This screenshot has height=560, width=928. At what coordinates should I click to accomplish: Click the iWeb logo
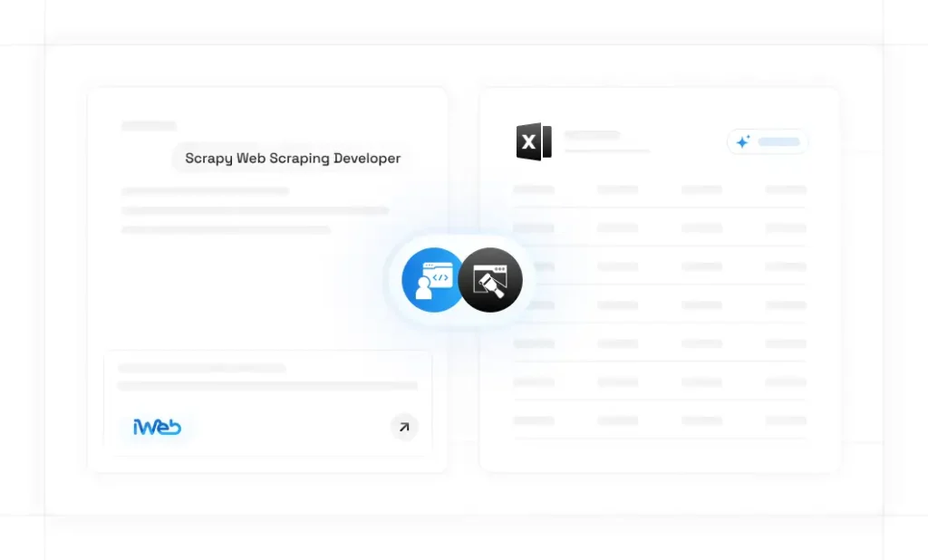point(157,427)
